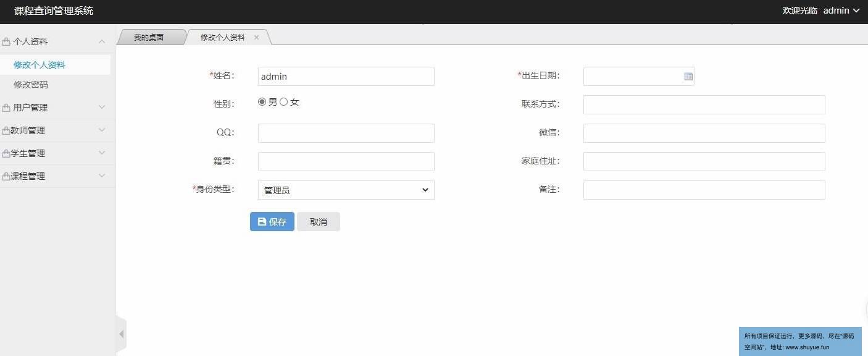Click the 保存 button

click(272, 222)
